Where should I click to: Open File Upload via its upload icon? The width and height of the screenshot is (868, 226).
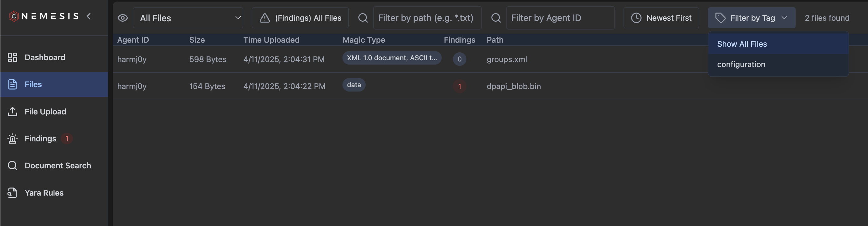tap(12, 111)
